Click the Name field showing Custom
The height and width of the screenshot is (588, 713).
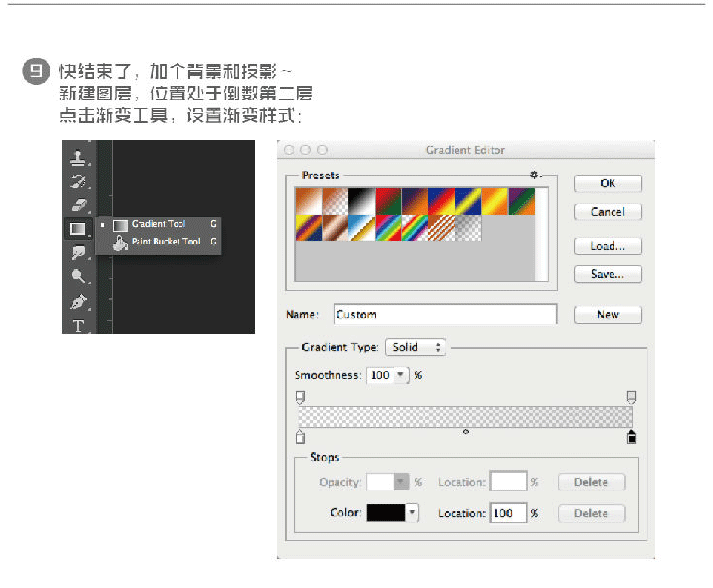pyautogui.click(x=445, y=314)
